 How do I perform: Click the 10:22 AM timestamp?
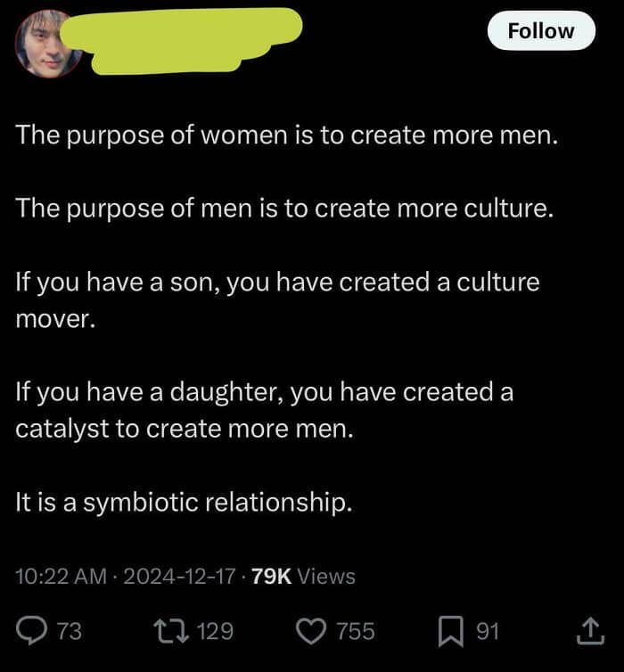(x=61, y=576)
